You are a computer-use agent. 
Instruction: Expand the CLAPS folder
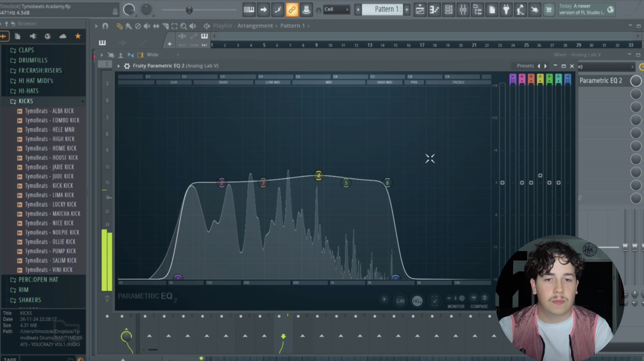[x=26, y=50]
